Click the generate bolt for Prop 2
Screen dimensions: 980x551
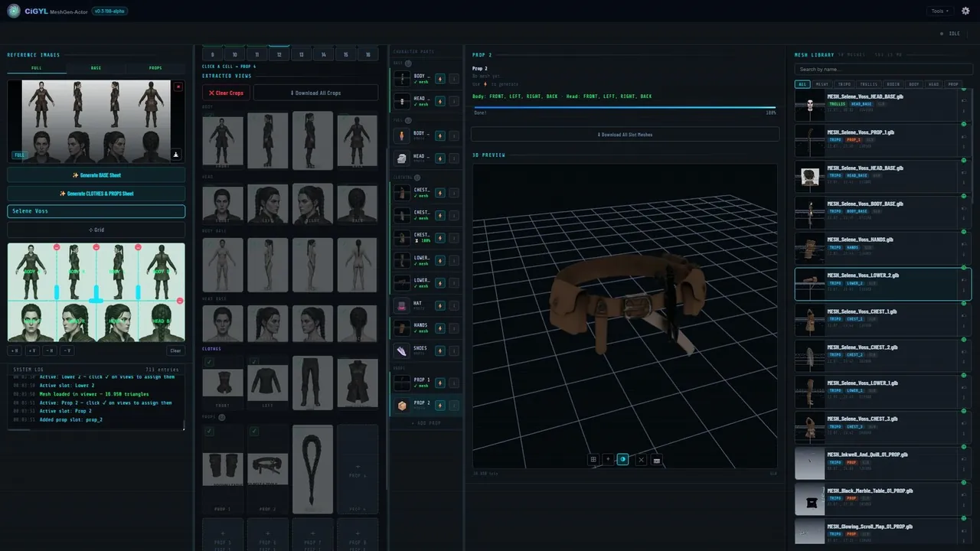440,406
